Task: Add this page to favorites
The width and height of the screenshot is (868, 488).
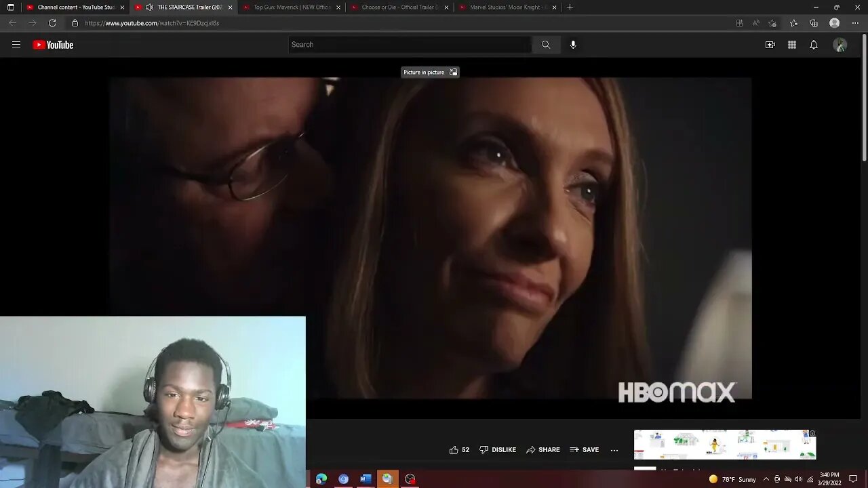Action: click(772, 23)
